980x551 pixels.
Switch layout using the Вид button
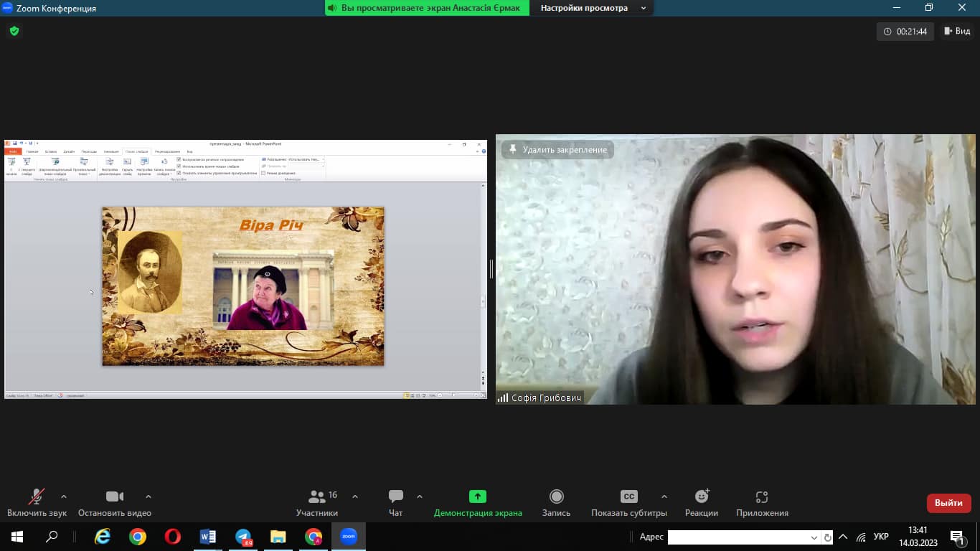click(957, 32)
